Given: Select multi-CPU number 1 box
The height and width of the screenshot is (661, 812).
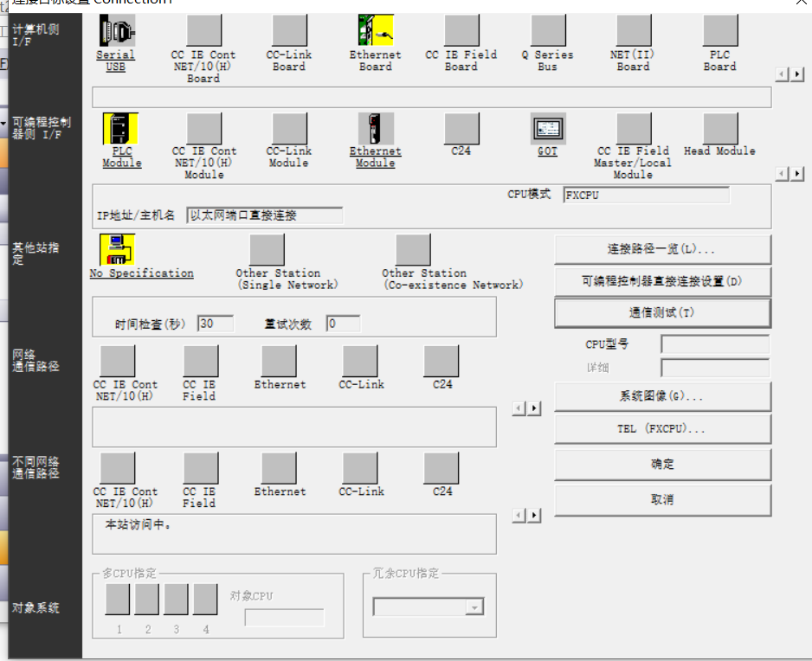Looking at the screenshot, I should pyautogui.click(x=118, y=600).
